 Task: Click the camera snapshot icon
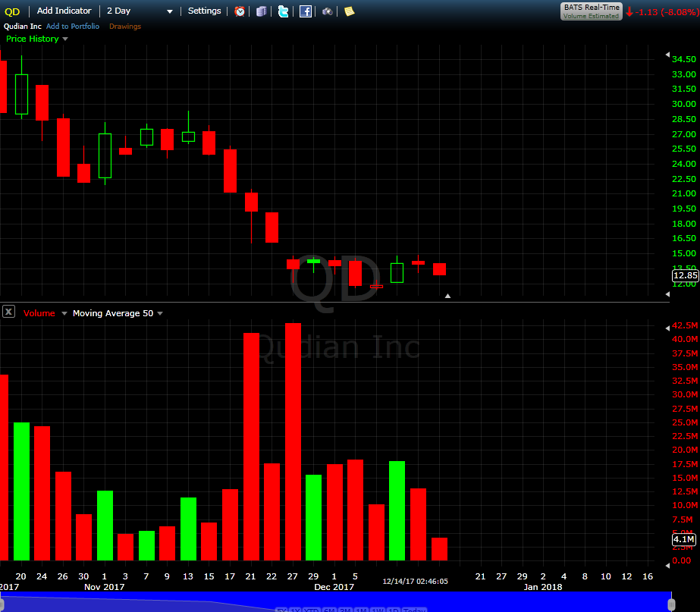327,11
